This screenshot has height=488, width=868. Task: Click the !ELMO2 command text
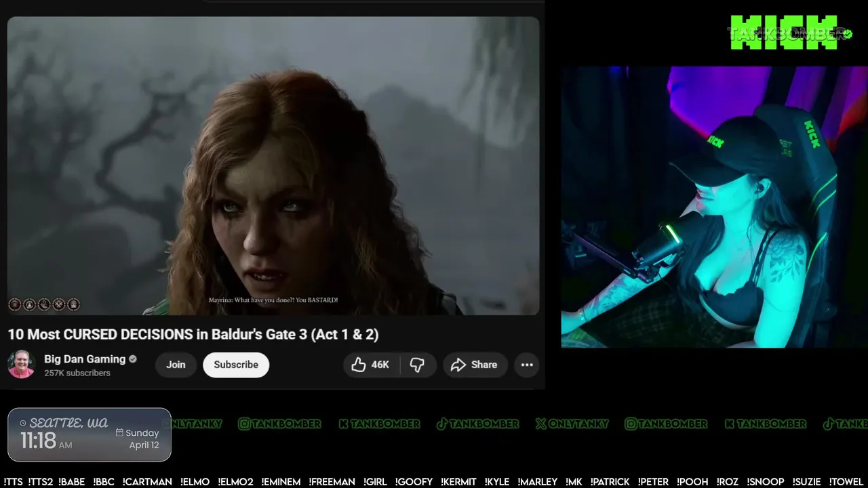[235, 482]
